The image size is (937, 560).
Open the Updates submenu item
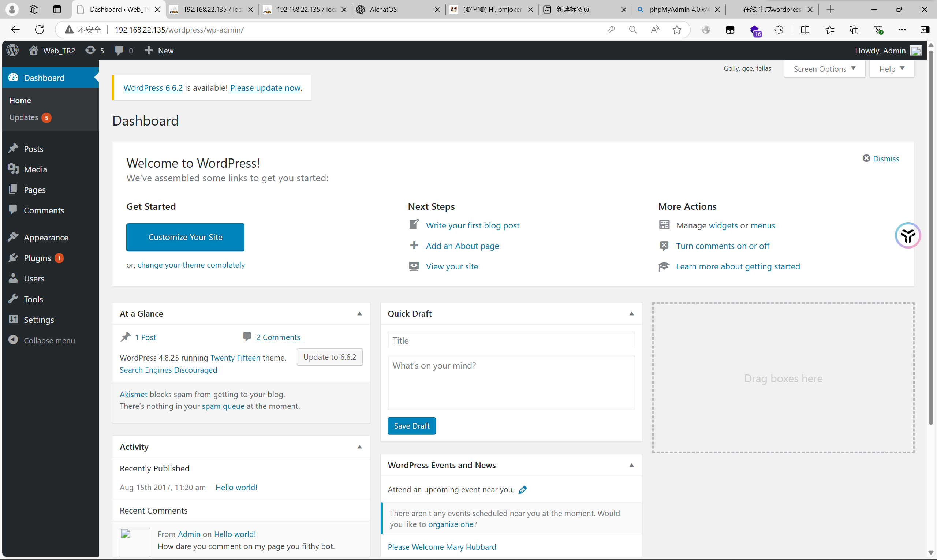[30, 117]
